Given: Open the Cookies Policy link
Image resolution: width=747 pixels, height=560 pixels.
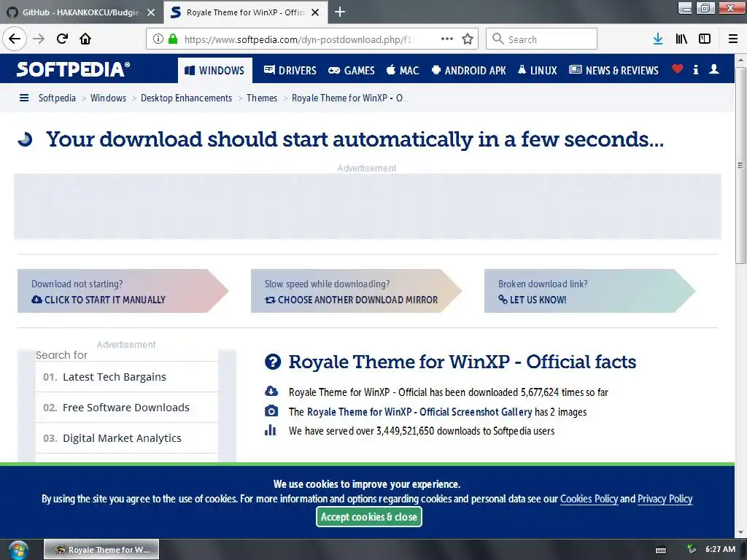Looking at the screenshot, I should click(589, 499).
